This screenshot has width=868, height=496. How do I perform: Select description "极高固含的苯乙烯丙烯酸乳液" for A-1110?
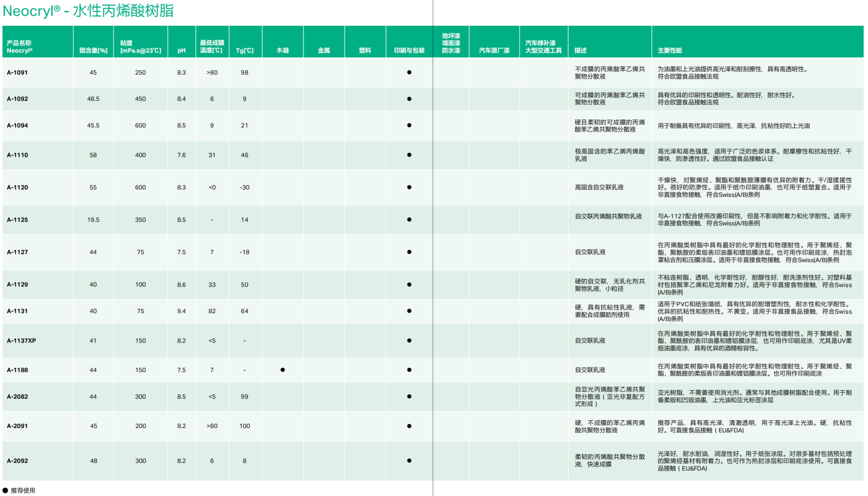tap(610, 155)
